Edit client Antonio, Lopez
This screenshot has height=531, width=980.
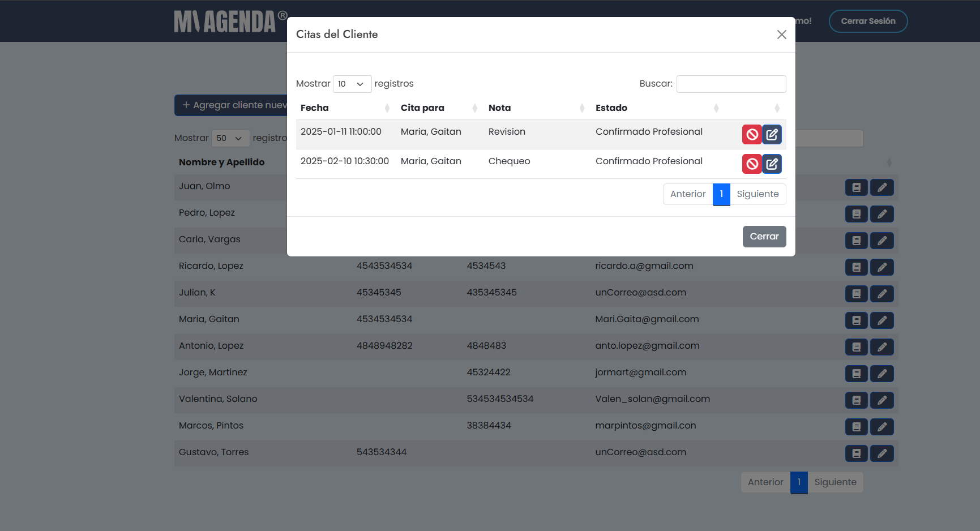coord(881,347)
